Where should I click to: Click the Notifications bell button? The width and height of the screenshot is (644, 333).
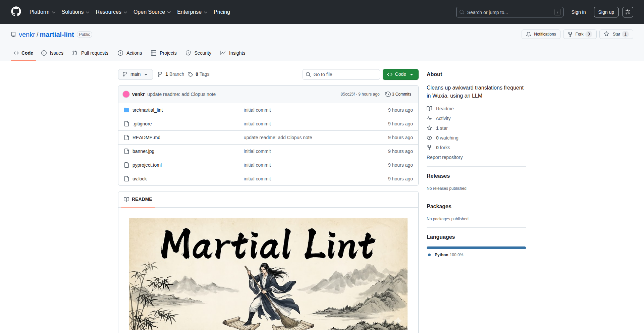[541, 34]
